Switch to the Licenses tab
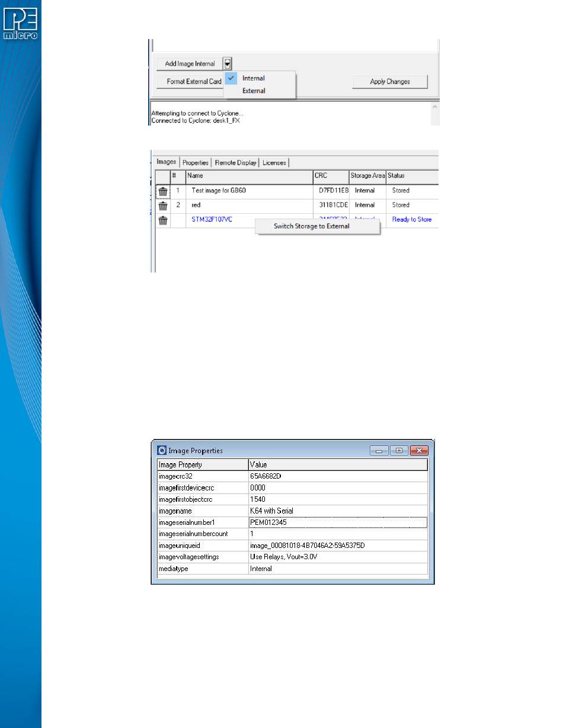The image size is (563, 728). (274, 162)
